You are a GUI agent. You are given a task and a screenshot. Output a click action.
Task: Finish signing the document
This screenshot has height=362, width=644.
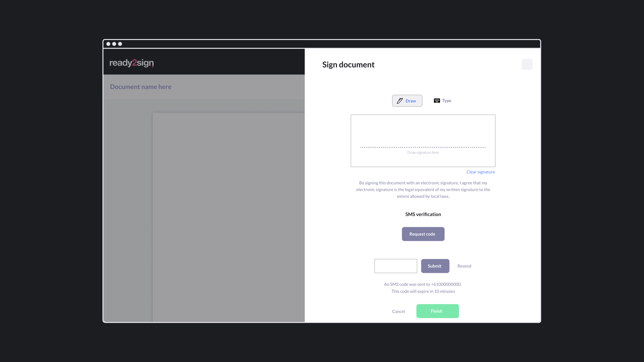tap(437, 311)
